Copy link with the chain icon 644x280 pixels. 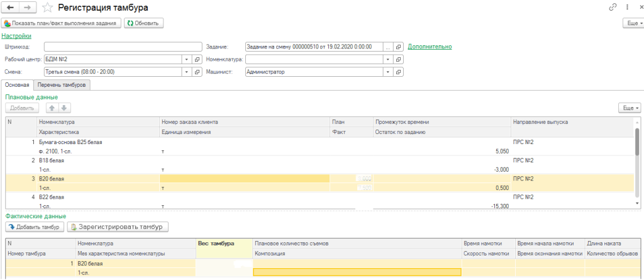[613, 7]
